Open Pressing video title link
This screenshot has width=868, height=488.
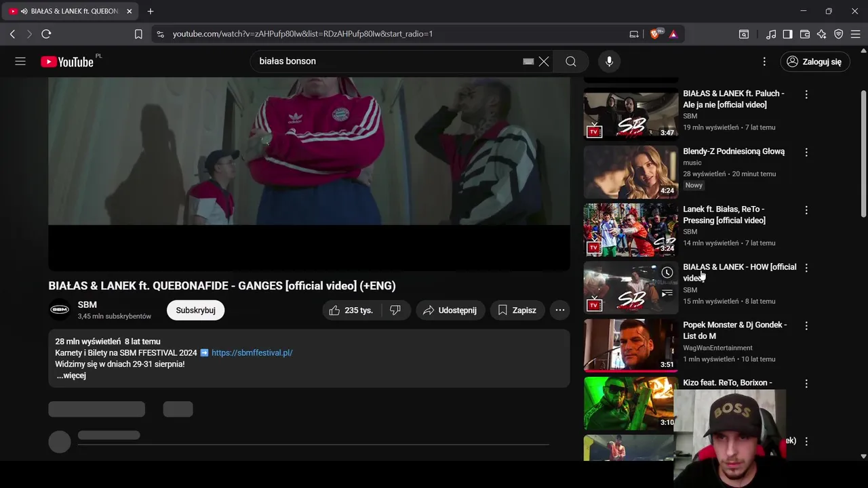(x=724, y=215)
